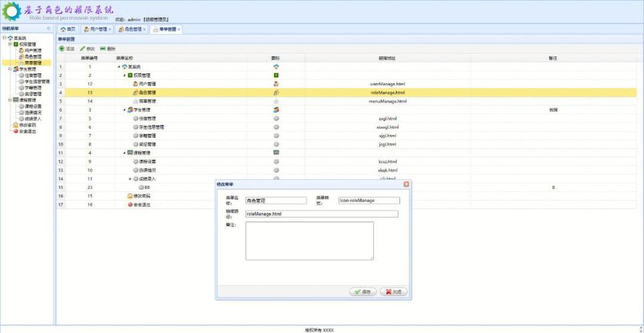Collapse the 权限管理 node in the sidebar tree
The width and height of the screenshot is (644, 333).
[10, 45]
